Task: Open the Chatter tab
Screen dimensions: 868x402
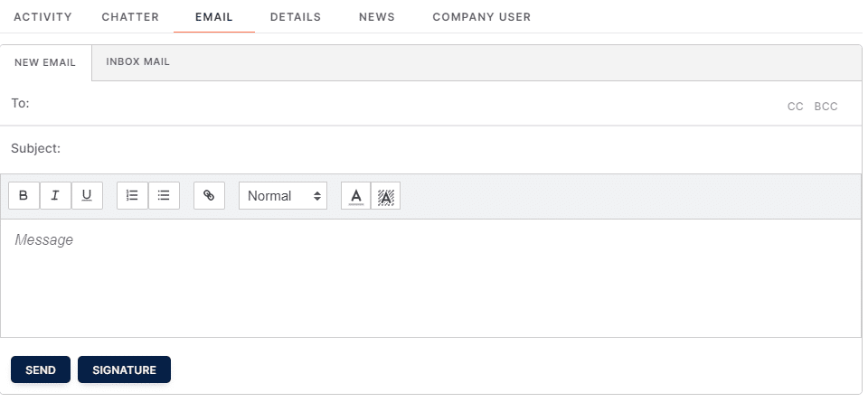Action: [130, 17]
